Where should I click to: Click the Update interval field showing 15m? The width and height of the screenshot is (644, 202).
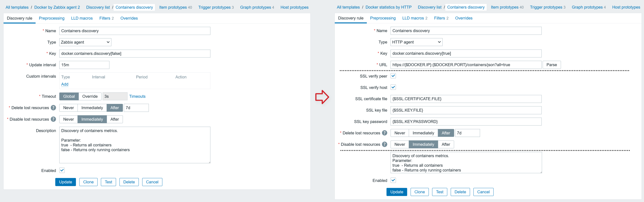click(x=84, y=65)
